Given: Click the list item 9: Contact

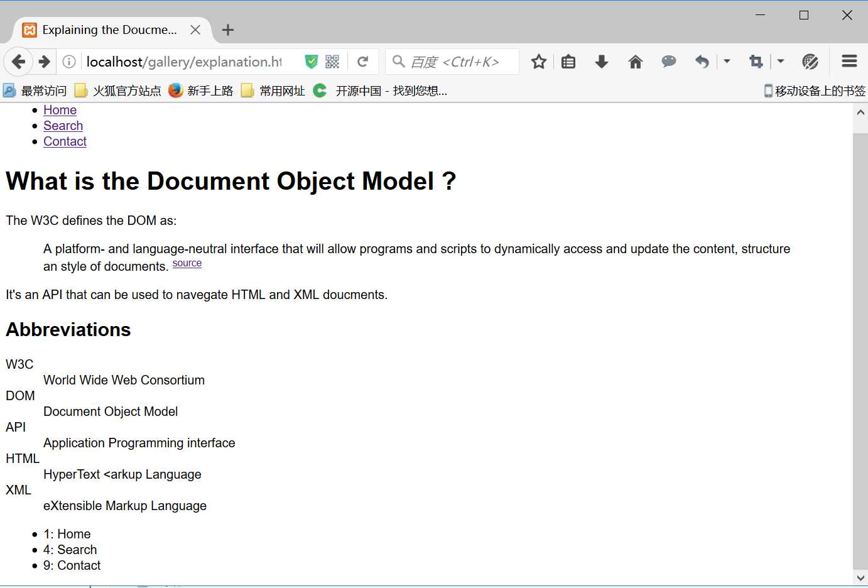Looking at the screenshot, I should click(x=72, y=565).
